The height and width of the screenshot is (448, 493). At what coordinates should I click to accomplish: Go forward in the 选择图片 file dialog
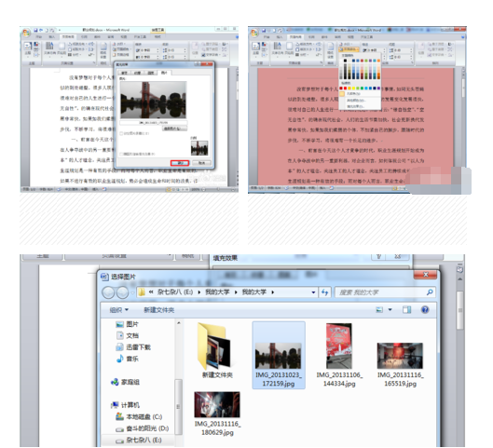[122, 292]
